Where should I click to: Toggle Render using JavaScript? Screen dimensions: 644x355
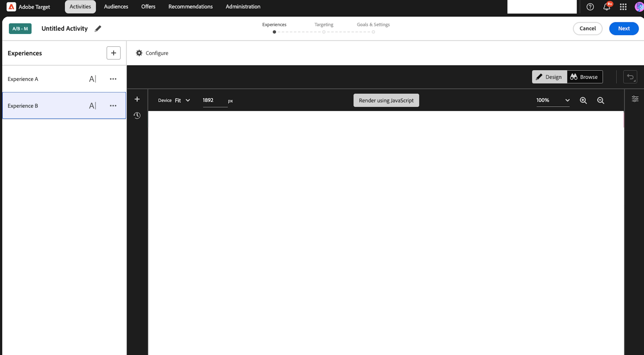(x=386, y=100)
